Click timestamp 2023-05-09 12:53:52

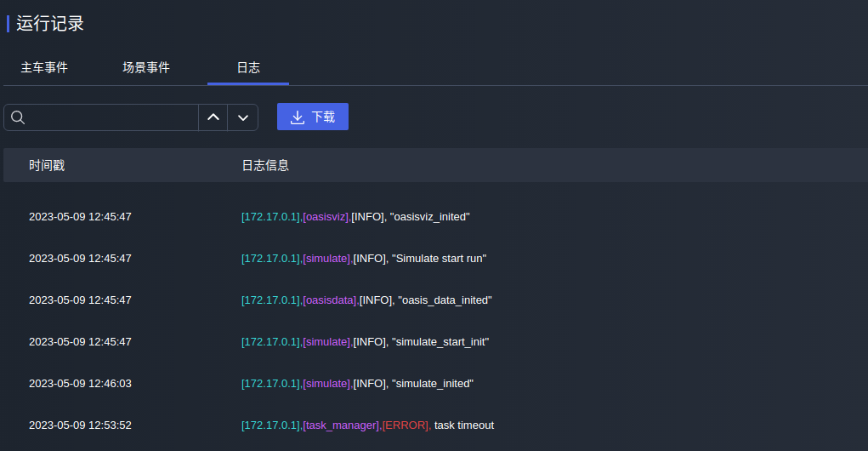[80, 425]
